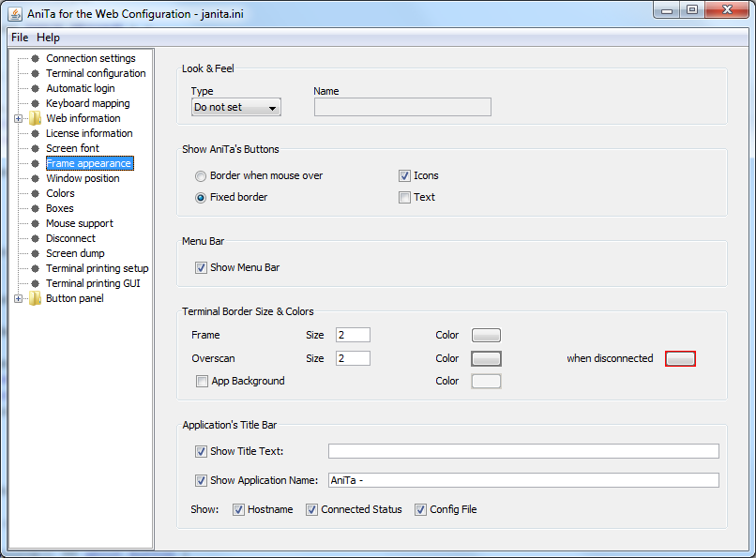Click the Look & Feel Name field
The height and width of the screenshot is (558, 756).
click(x=402, y=107)
